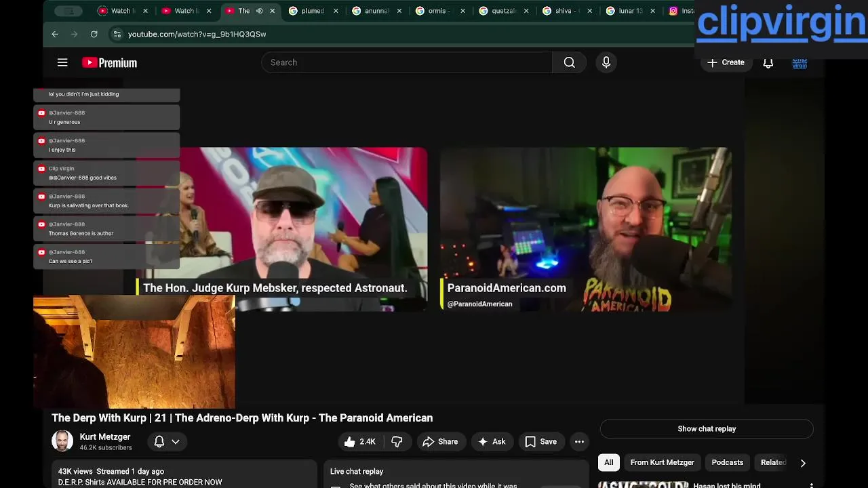Switch to the 'ormis' Google tab
Screen dimensions: 868x488
coord(439,11)
